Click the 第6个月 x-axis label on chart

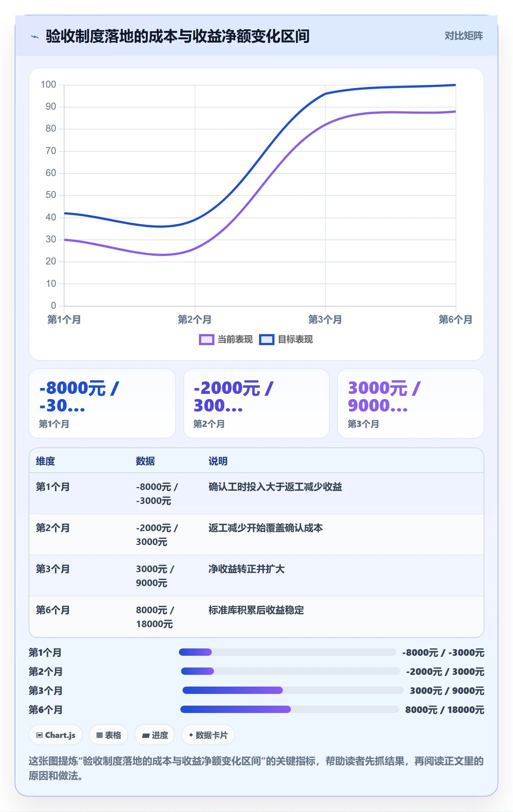pyautogui.click(x=455, y=319)
